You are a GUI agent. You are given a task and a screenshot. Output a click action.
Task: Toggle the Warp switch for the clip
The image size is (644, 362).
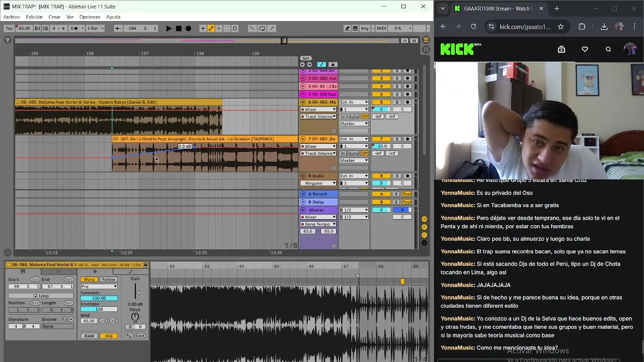click(89, 280)
